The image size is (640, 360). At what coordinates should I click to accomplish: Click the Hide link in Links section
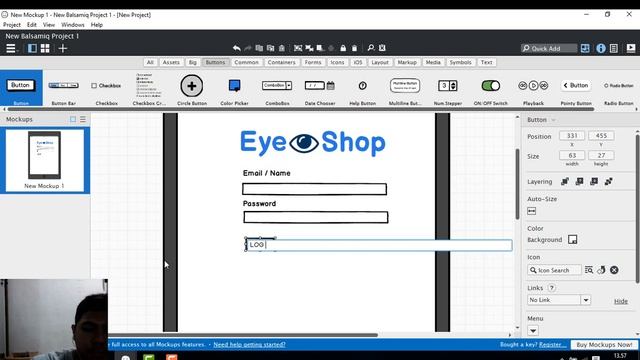tap(621, 301)
